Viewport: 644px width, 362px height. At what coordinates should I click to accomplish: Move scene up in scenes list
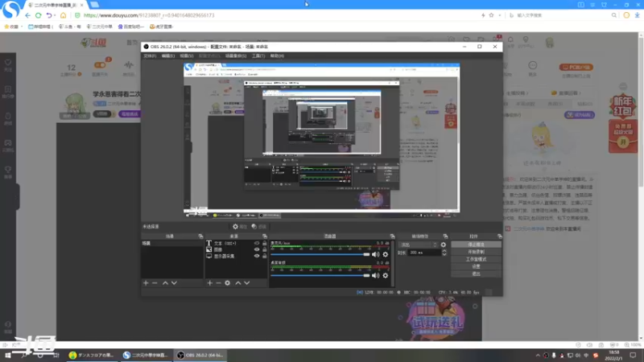click(x=165, y=283)
